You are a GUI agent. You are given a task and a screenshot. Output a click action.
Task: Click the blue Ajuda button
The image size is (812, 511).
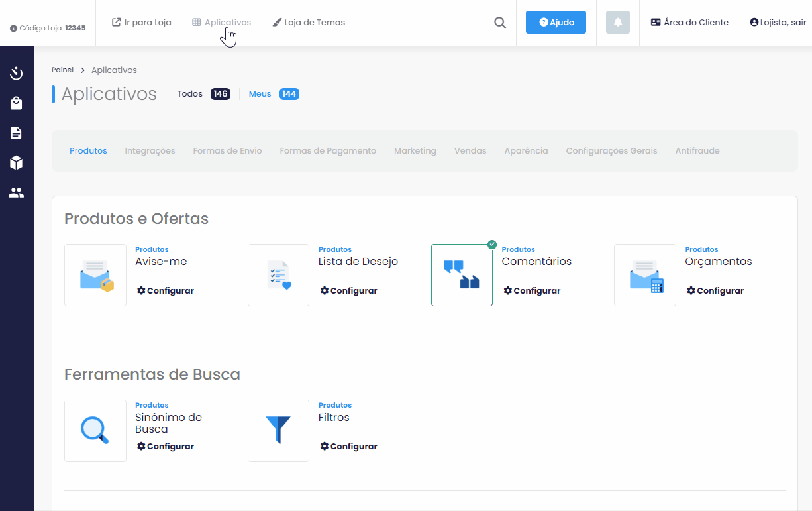pyautogui.click(x=556, y=23)
